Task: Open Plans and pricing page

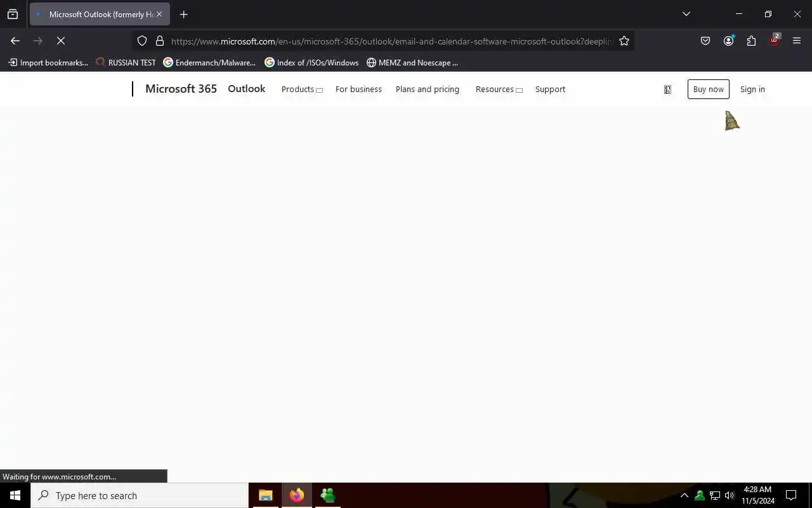Action: (427, 90)
